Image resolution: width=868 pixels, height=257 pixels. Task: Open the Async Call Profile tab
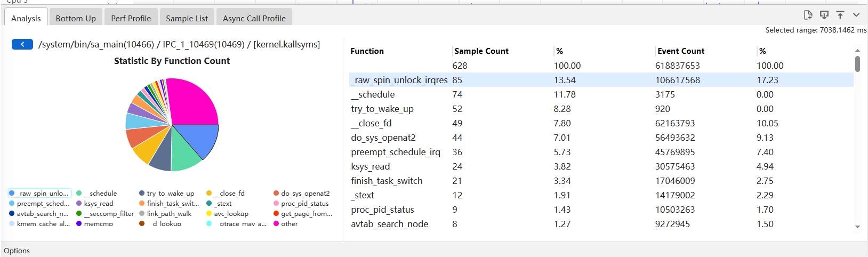point(254,18)
